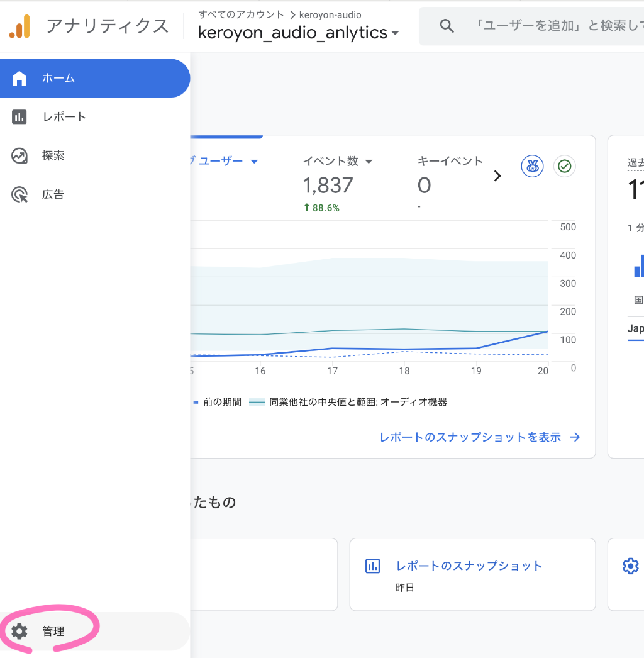This screenshot has height=658, width=644.
Task: Click the Reports bar chart icon
Action: pyautogui.click(x=19, y=117)
